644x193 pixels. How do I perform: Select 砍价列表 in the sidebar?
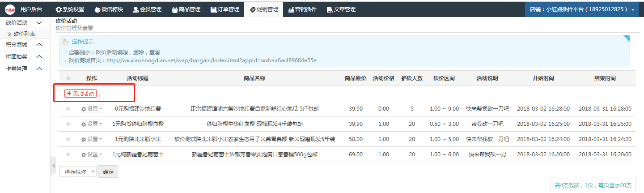24,34
